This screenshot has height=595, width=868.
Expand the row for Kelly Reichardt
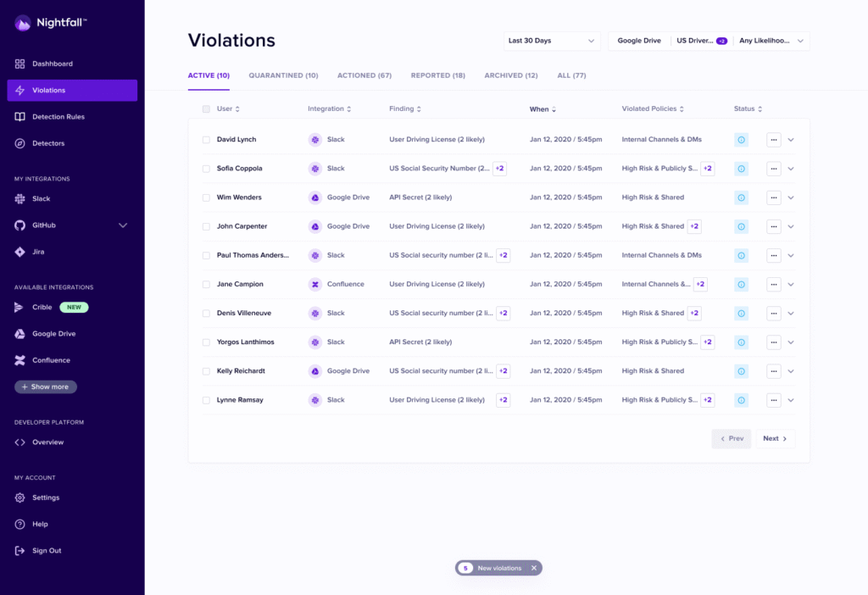point(790,371)
